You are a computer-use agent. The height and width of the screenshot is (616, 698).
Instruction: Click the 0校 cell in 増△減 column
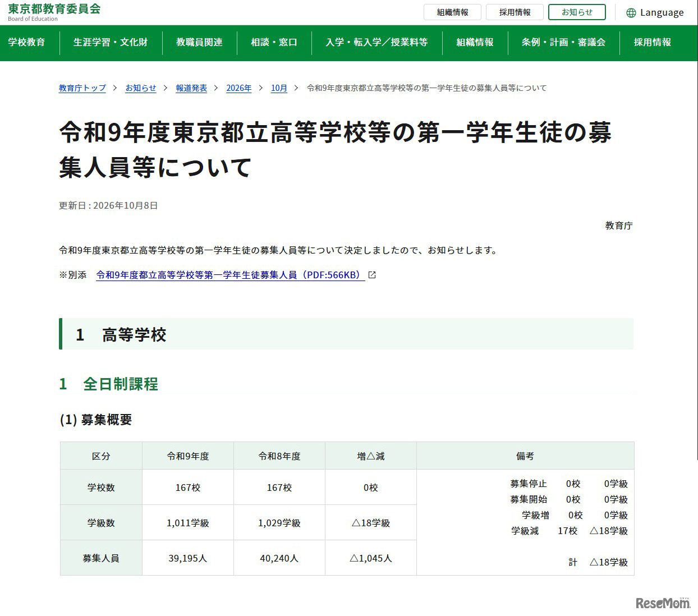(x=371, y=488)
